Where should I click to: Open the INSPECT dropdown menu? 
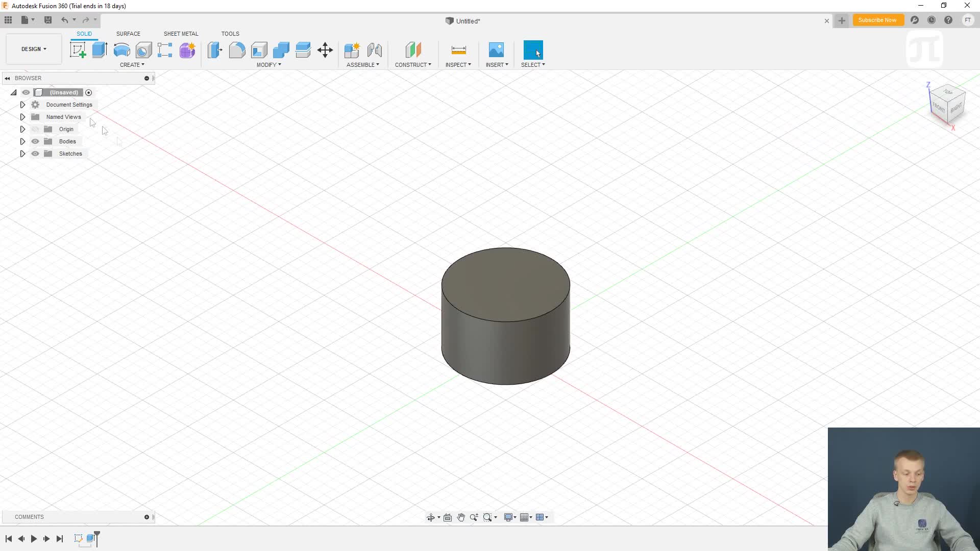tap(458, 65)
